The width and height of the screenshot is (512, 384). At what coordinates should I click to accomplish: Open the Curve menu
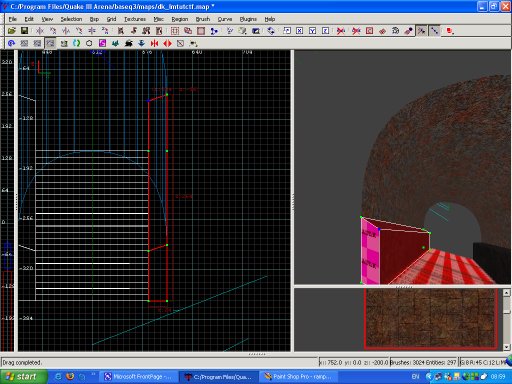tap(225, 19)
